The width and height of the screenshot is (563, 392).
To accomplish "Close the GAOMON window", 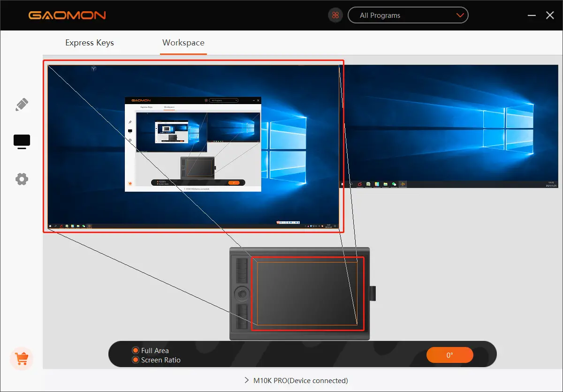I will [x=550, y=15].
